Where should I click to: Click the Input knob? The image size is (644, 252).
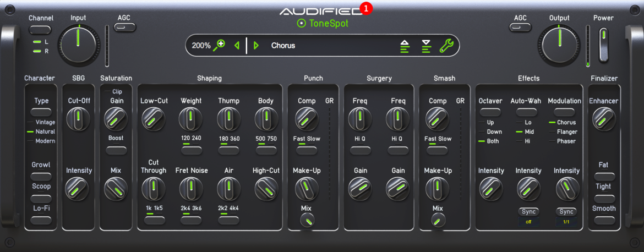79,45
